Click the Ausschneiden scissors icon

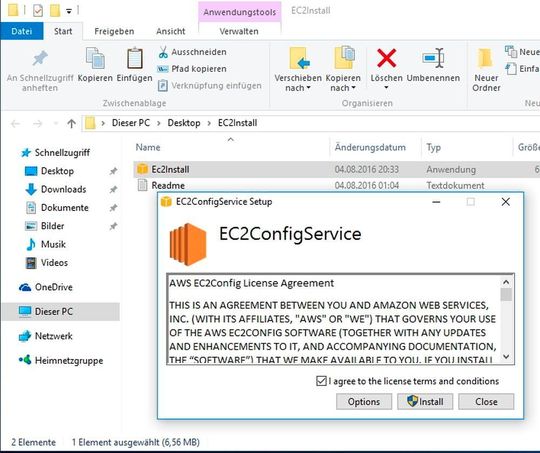click(163, 52)
